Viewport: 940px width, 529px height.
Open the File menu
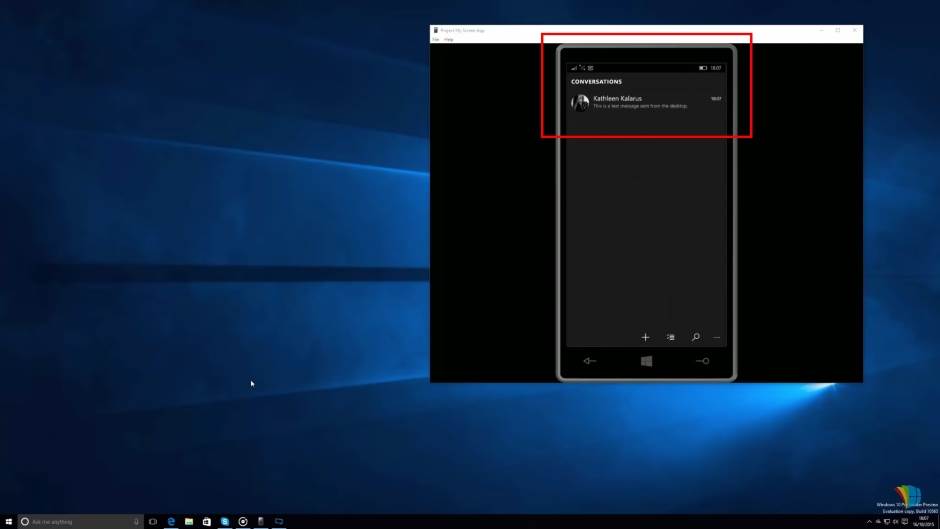coord(435,39)
